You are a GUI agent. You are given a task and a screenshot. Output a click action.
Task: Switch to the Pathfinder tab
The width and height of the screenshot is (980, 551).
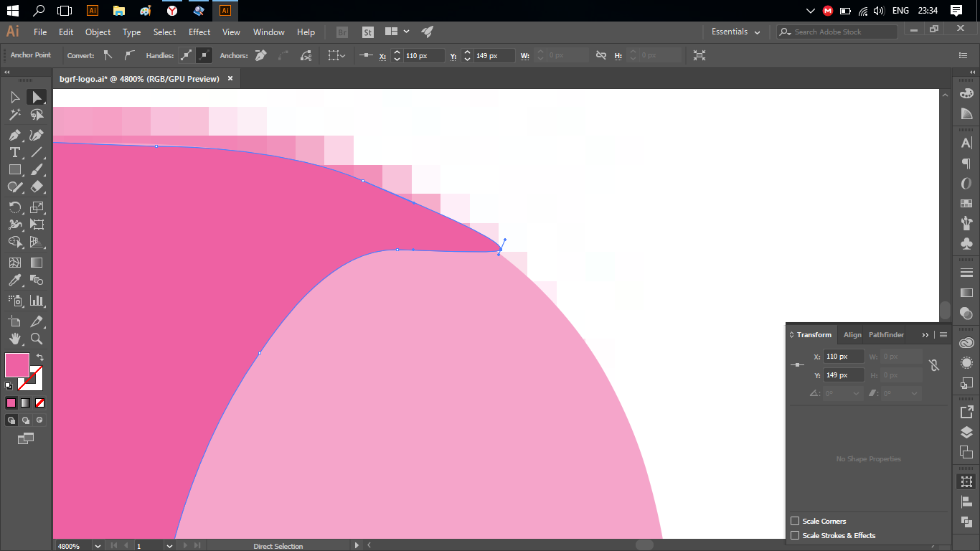point(887,335)
